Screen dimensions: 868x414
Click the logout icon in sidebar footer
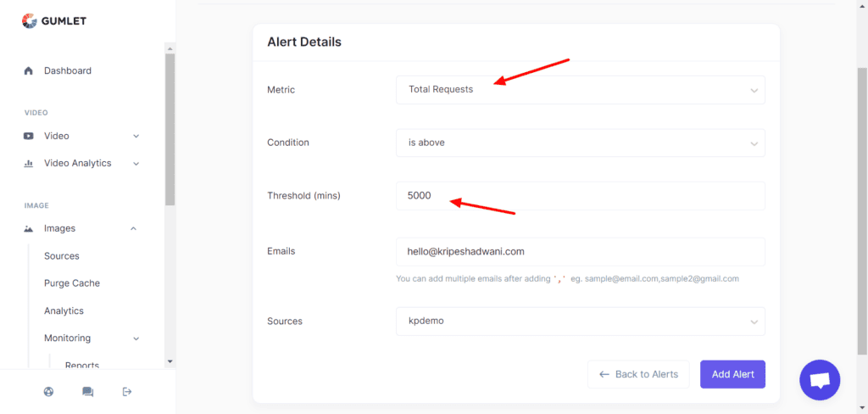[127, 391]
